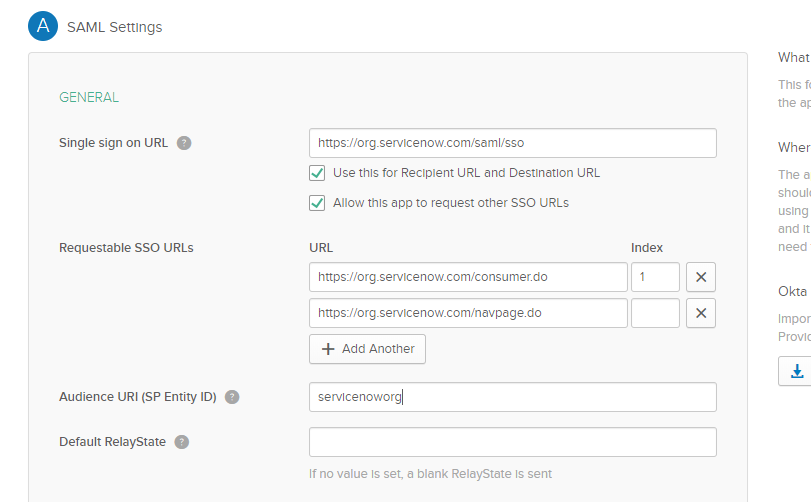811x502 pixels.
Task: Select the Index field containing 1
Action: [x=655, y=277]
